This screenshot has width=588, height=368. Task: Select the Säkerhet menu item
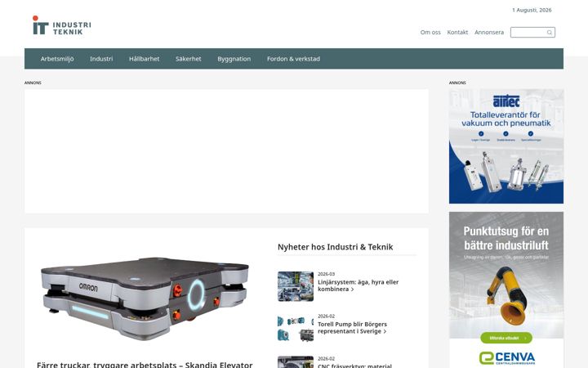point(189,59)
